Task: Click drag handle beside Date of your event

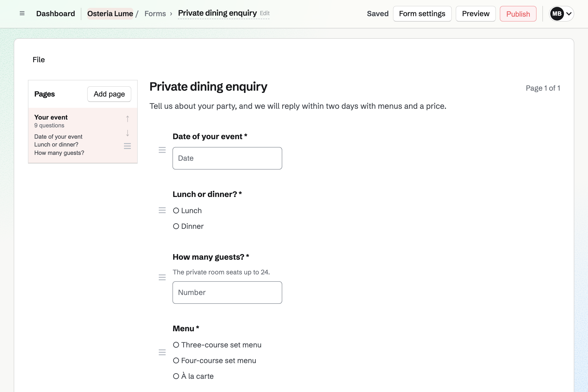Action: (162, 150)
